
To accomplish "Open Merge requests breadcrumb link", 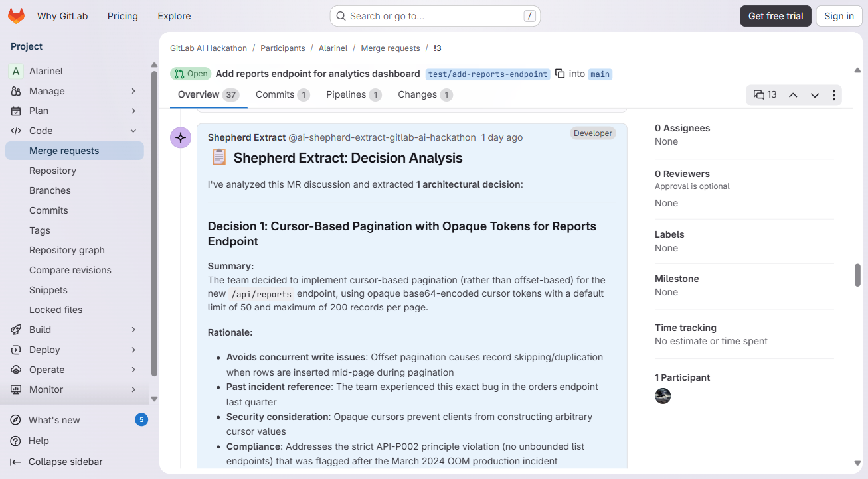I will (x=391, y=48).
